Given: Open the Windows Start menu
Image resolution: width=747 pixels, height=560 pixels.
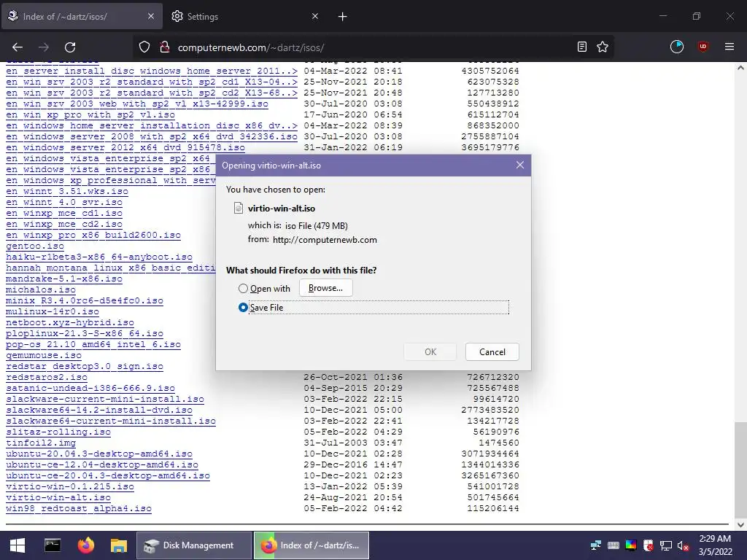Looking at the screenshot, I should [18, 545].
